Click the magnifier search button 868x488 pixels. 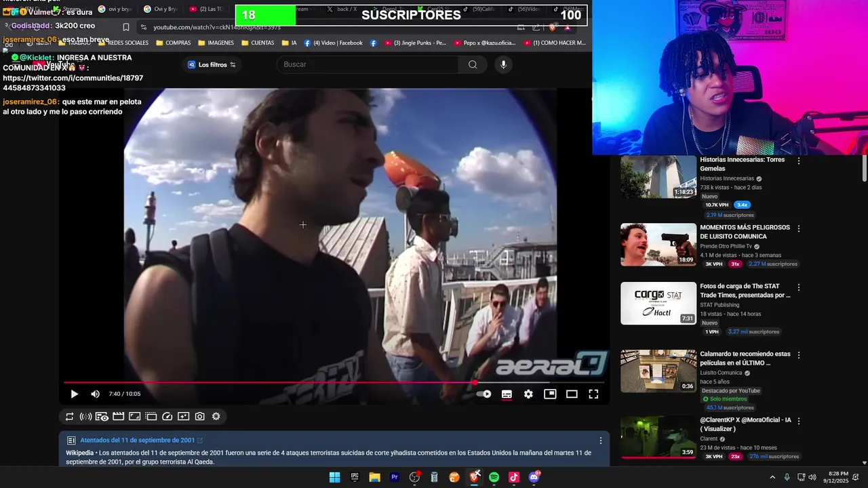point(473,64)
